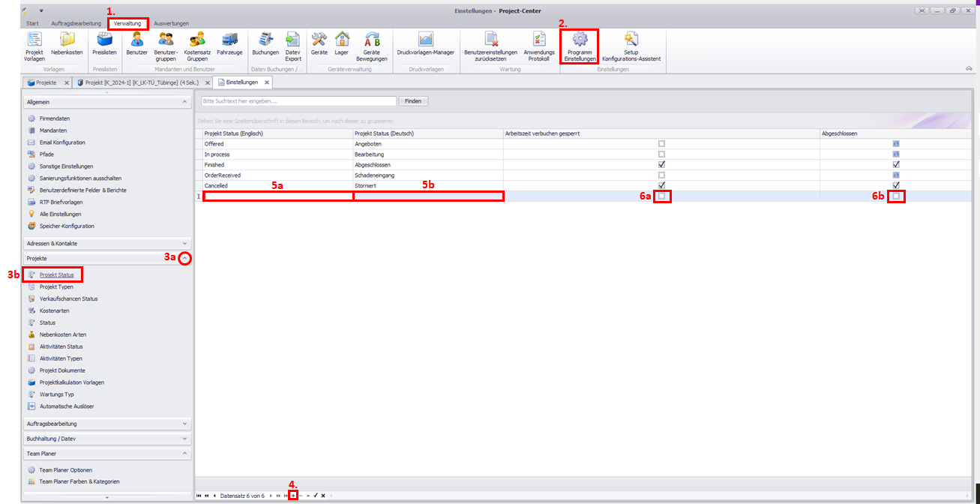The image size is (980, 504).
Task: Uncheck Arbeitszeit gesperrt for the Finished row
Action: tap(661, 164)
